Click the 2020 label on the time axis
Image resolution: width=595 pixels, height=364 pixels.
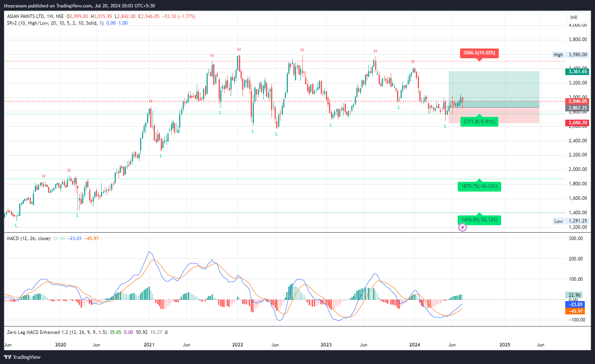pyautogui.click(x=61, y=345)
